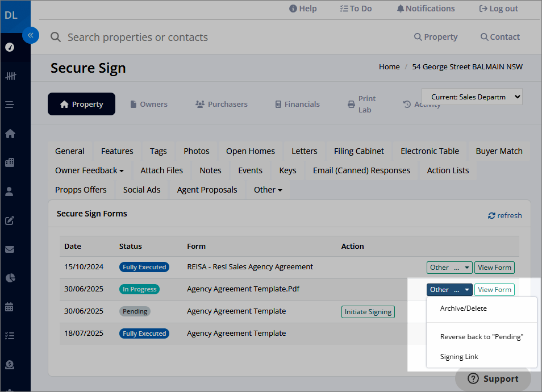Click the Home breadcrumb link

[x=389, y=66]
